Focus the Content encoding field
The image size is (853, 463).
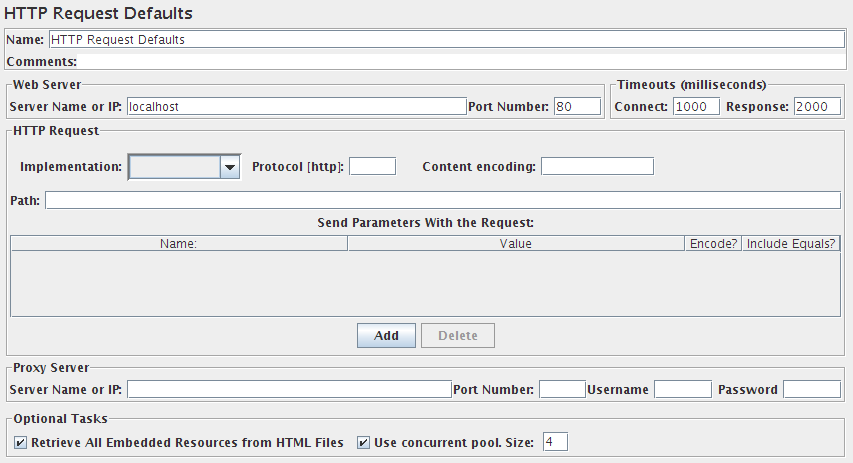[x=597, y=166]
